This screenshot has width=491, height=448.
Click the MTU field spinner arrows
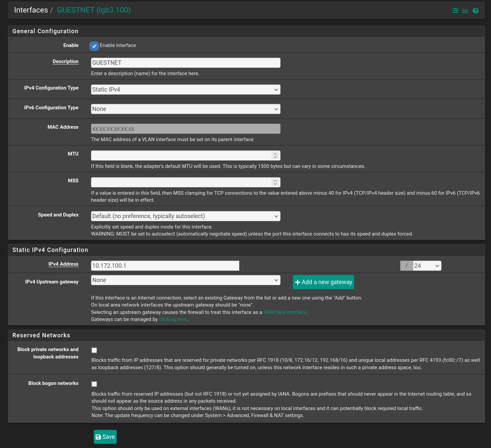click(x=276, y=155)
